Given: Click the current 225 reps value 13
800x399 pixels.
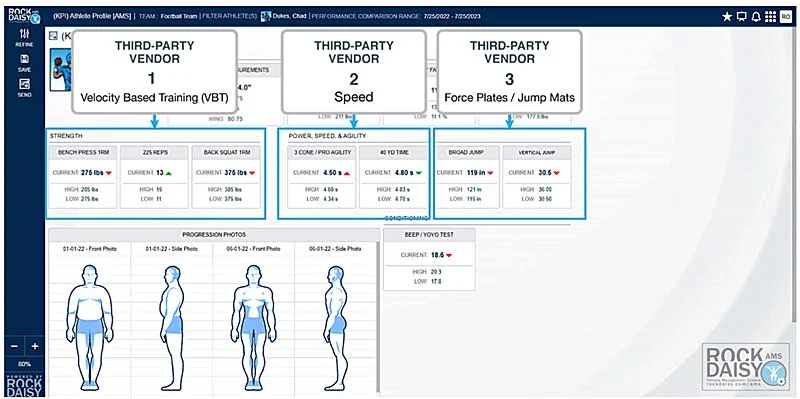Looking at the screenshot, I should pyautogui.click(x=159, y=173).
